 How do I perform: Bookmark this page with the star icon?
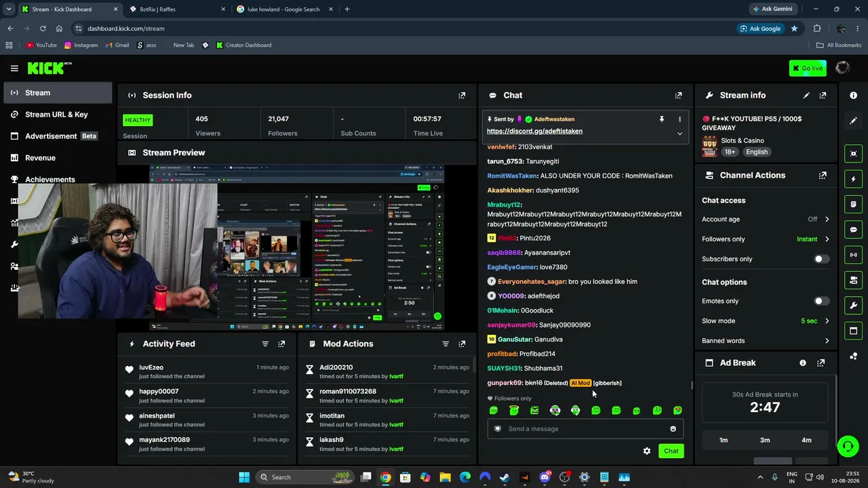click(x=794, y=28)
